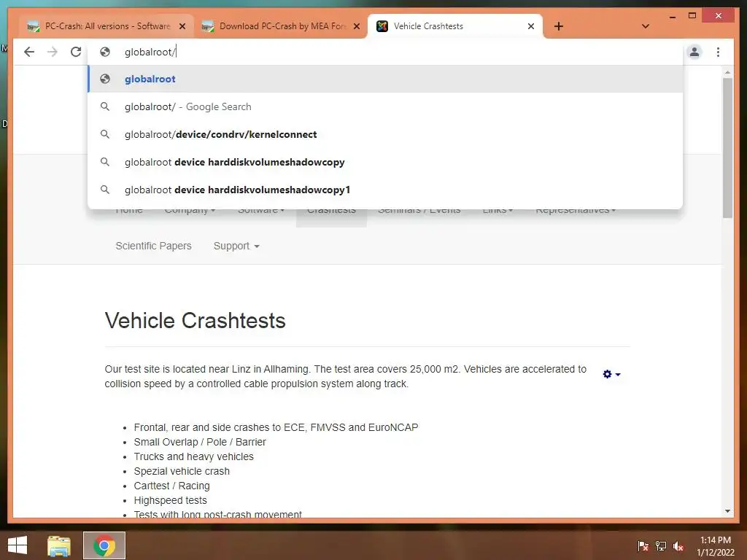The image size is (747, 560).
Task: Click 'Trucks and heavy vehicles' list item
Action: tap(193, 456)
